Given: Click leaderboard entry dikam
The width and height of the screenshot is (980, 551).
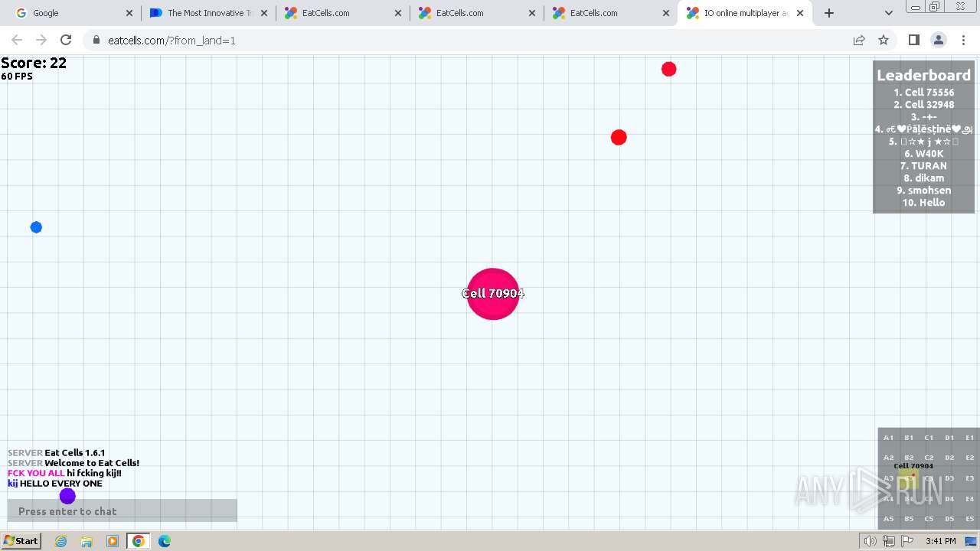Looking at the screenshot, I should (923, 178).
